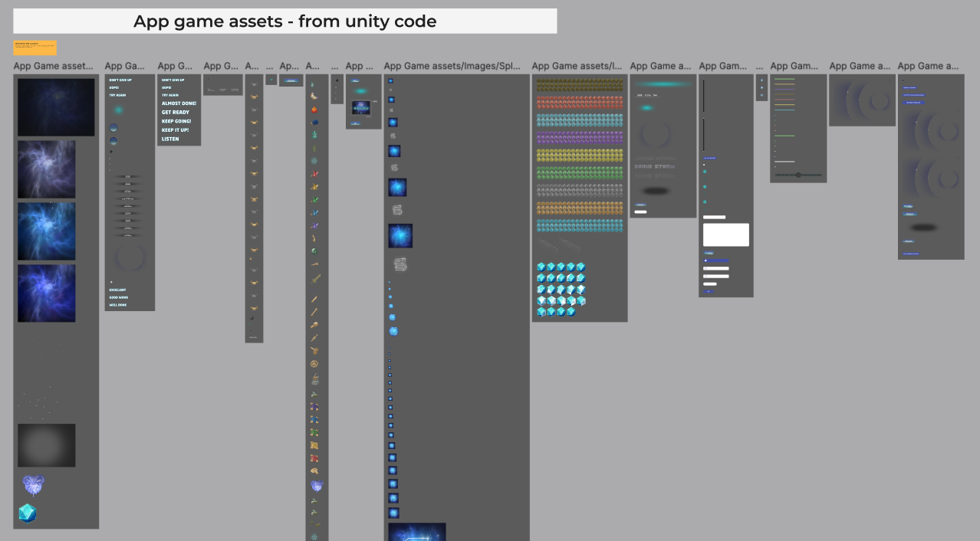Click the page title App game assets heading
This screenshot has height=541, width=980.
(284, 21)
